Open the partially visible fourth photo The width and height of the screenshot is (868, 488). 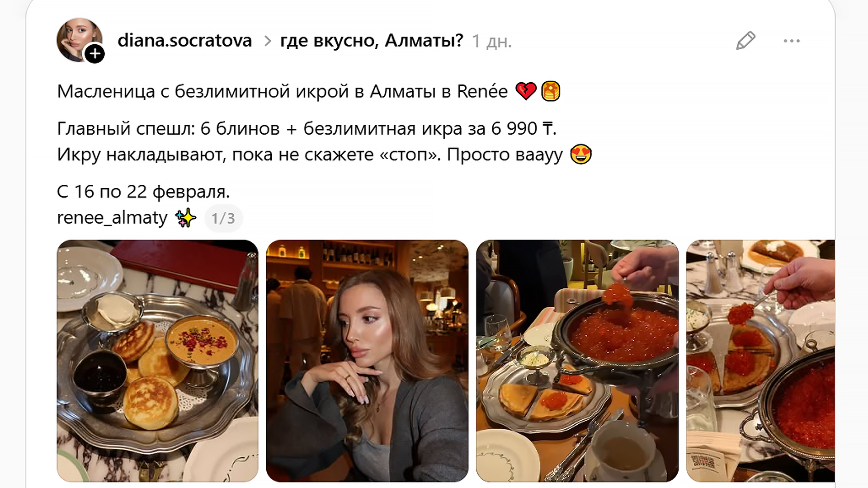(760, 361)
